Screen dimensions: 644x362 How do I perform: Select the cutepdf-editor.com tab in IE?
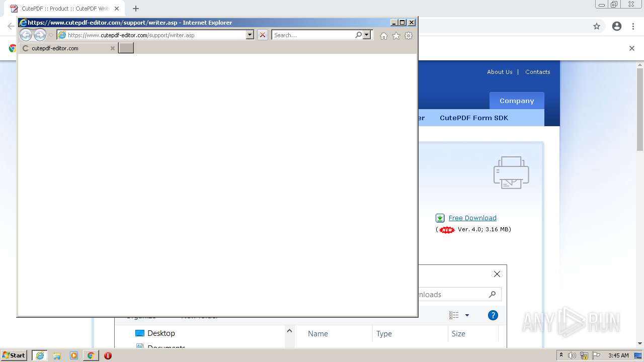click(68, 48)
